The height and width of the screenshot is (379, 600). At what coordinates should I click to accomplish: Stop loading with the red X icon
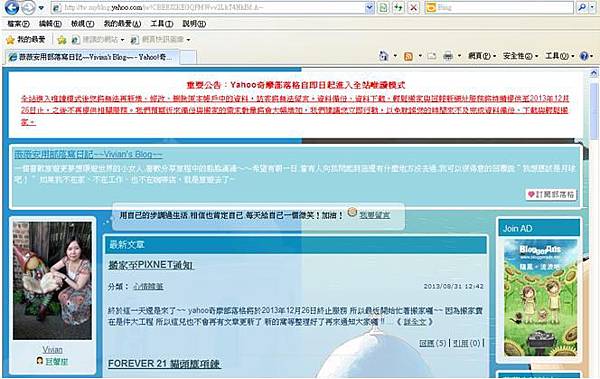pyautogui.click(x=414, y=7)
